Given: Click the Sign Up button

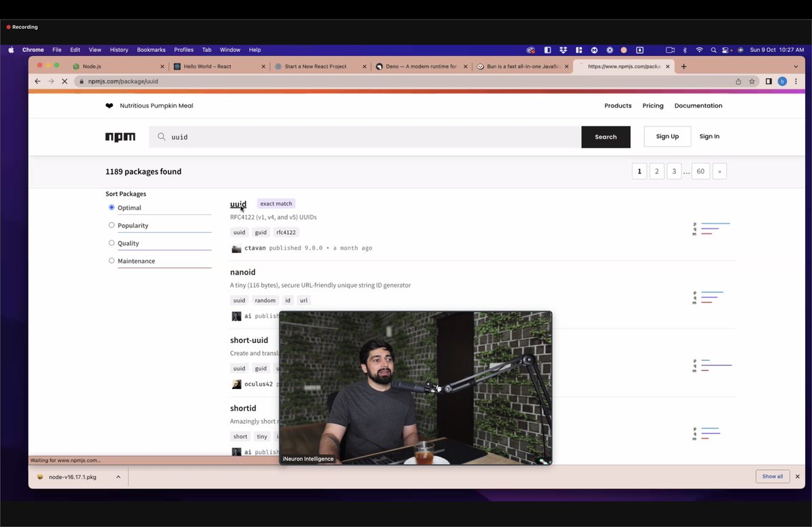Looking at the screenshot, I should [667, 137].
